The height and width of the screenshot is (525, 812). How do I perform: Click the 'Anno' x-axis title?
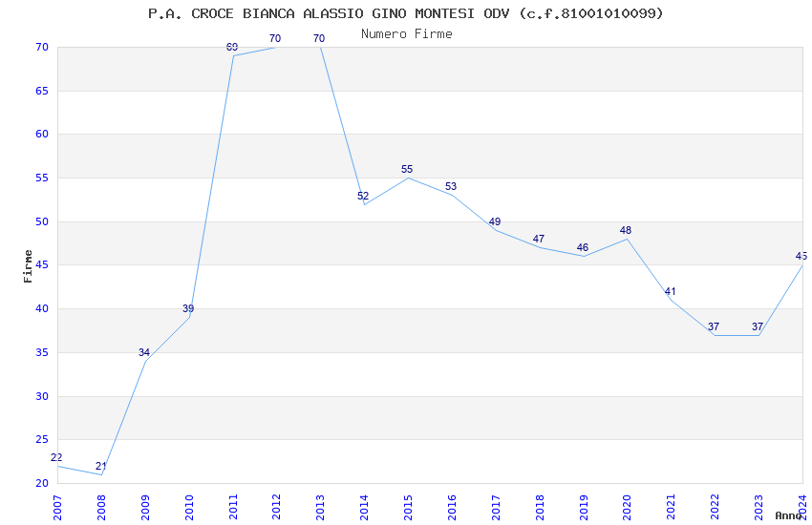coord(788,515)
